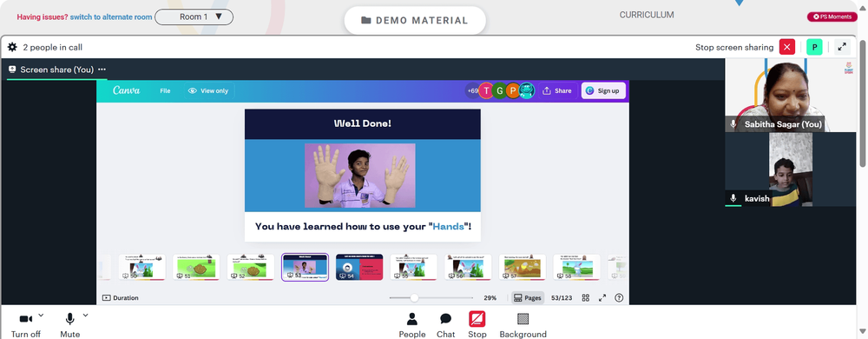The image size is (868, 339).
Task: Select the highlighted slide 53 thumbnail
Action: coord(305,268)
